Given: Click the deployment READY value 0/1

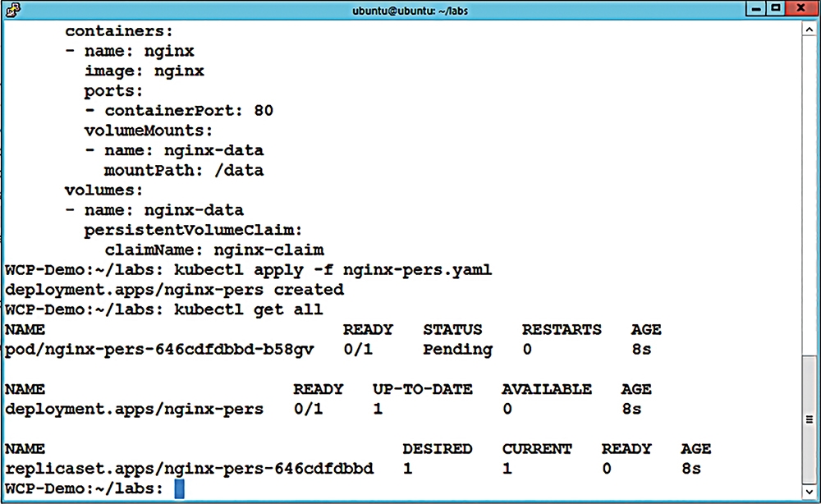Looking at the screenshot, I should click(309, 410).
